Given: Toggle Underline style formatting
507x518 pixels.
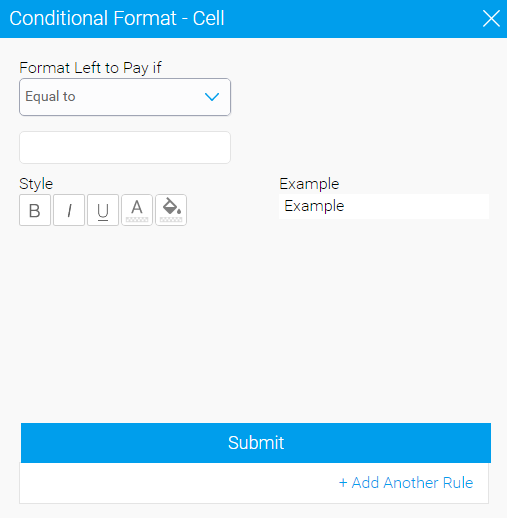Looking at the screenshot, I should [x=103, y=210].
